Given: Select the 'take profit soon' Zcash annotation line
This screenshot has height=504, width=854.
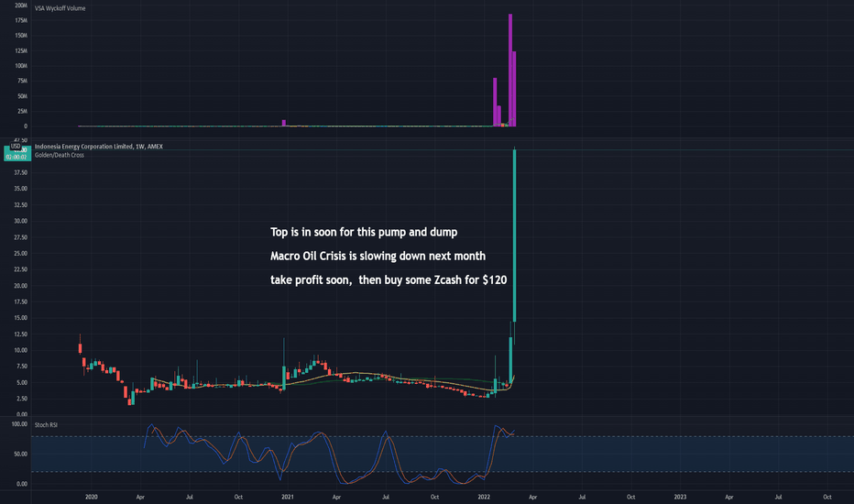Looking at the screenshot, I should 389,280.
